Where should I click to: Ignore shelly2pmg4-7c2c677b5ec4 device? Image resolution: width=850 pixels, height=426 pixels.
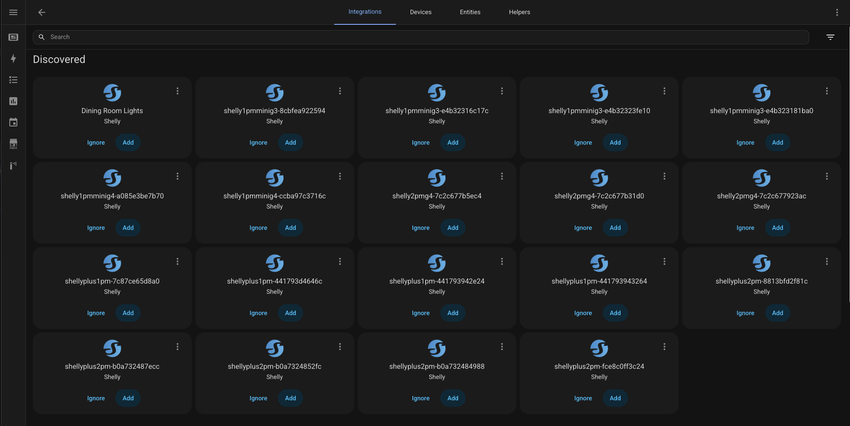point(421,228)
